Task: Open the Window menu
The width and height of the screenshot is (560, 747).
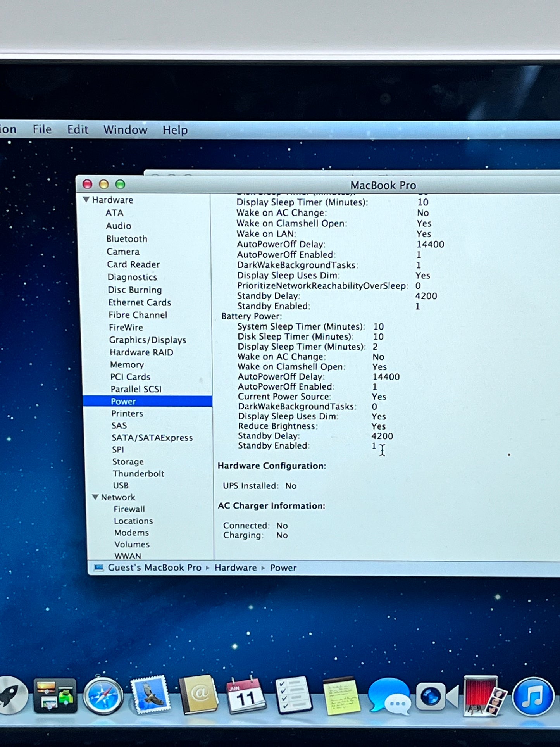Action: 125,130
